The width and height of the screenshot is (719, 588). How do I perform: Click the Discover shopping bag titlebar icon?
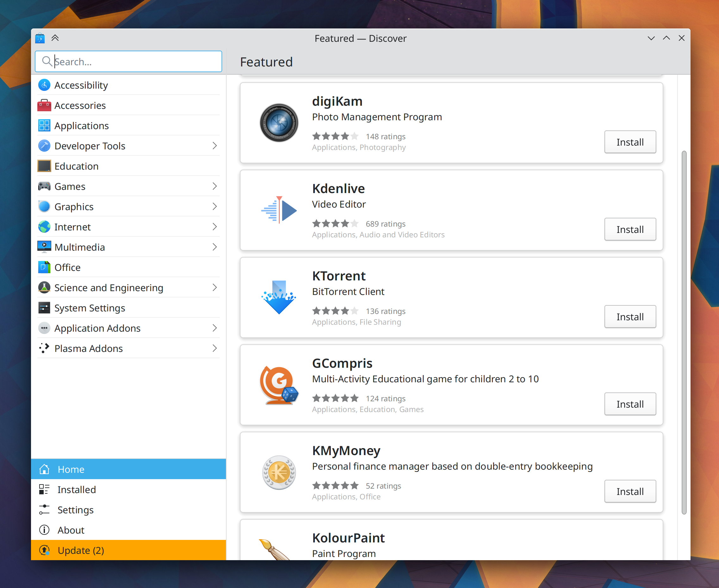[40, 38]
